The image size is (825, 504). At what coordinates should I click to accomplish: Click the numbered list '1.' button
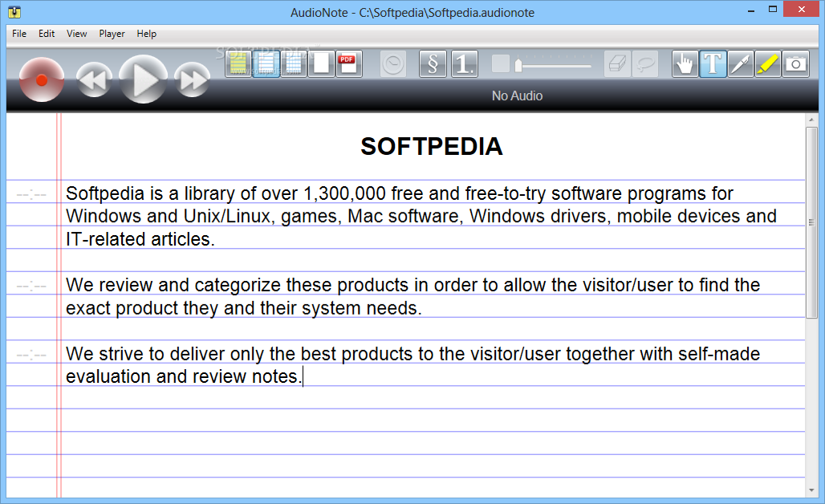(x=465, y=64)
